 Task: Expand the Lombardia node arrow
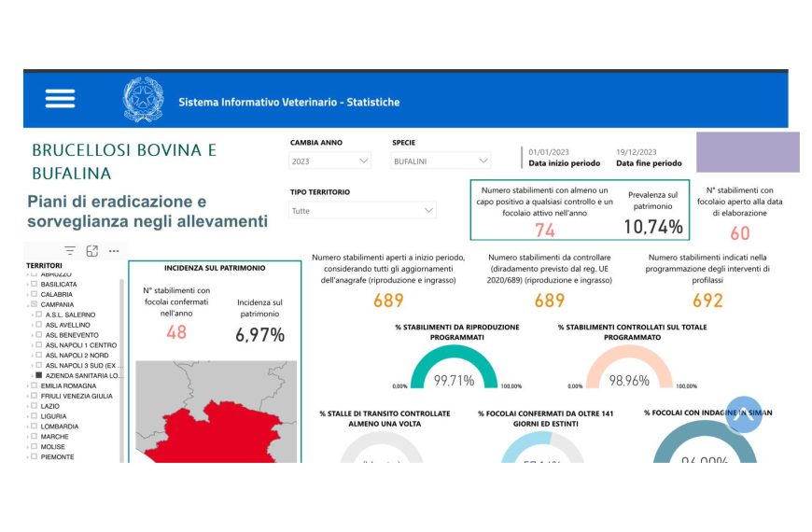click(28, 427)
